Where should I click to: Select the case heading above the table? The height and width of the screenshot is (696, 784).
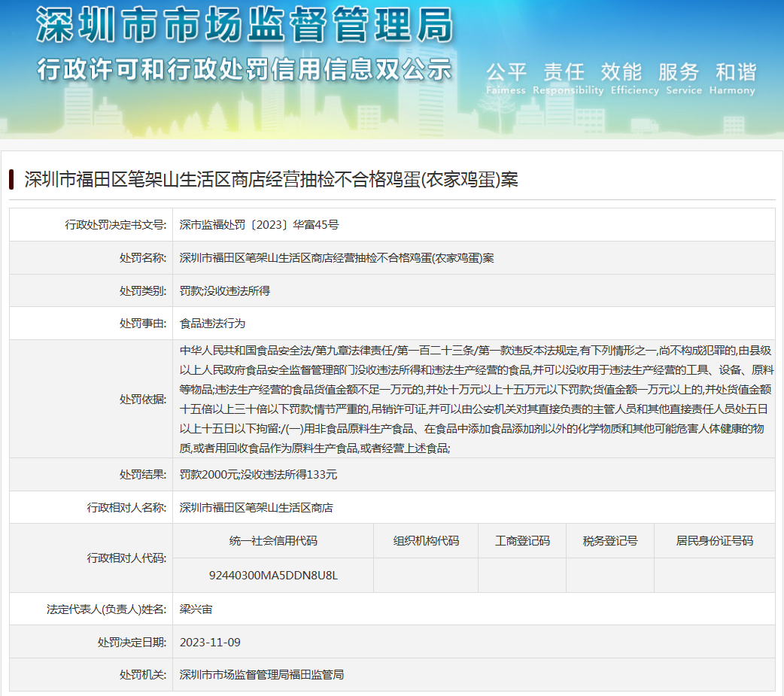(x=271, y=180)
